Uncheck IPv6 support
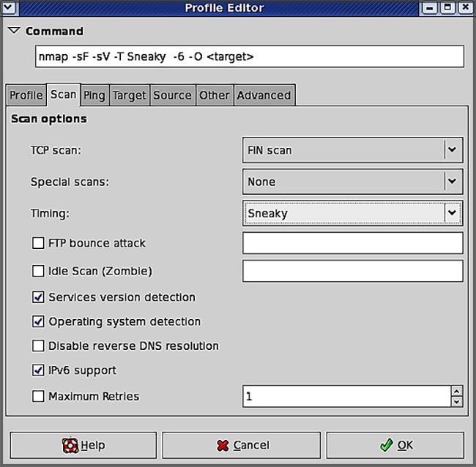 pos(38,370)
